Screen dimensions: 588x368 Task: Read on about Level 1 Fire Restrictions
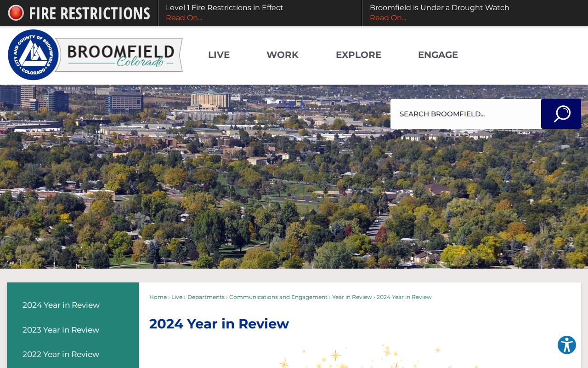[184, 18]
